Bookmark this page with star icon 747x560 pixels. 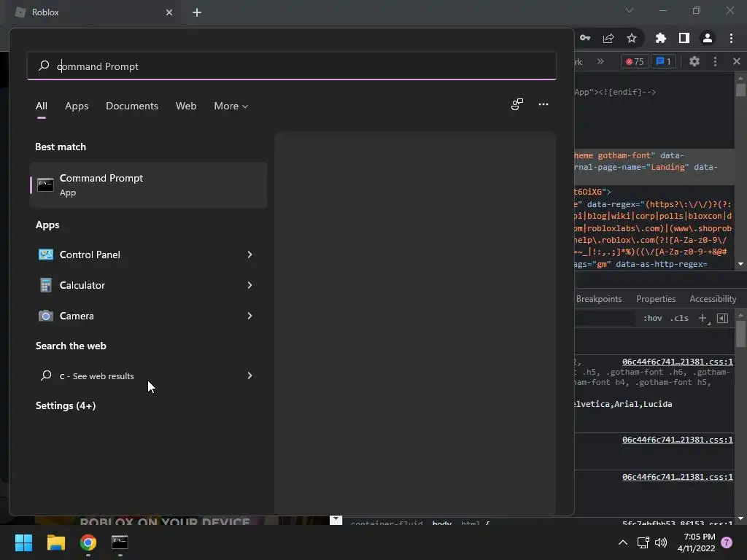point(631,38)
